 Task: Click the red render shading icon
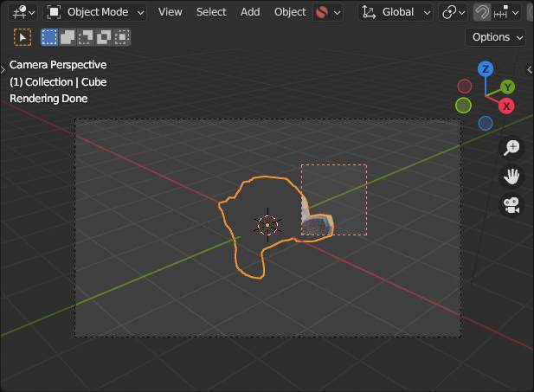[x=322, y=13]
